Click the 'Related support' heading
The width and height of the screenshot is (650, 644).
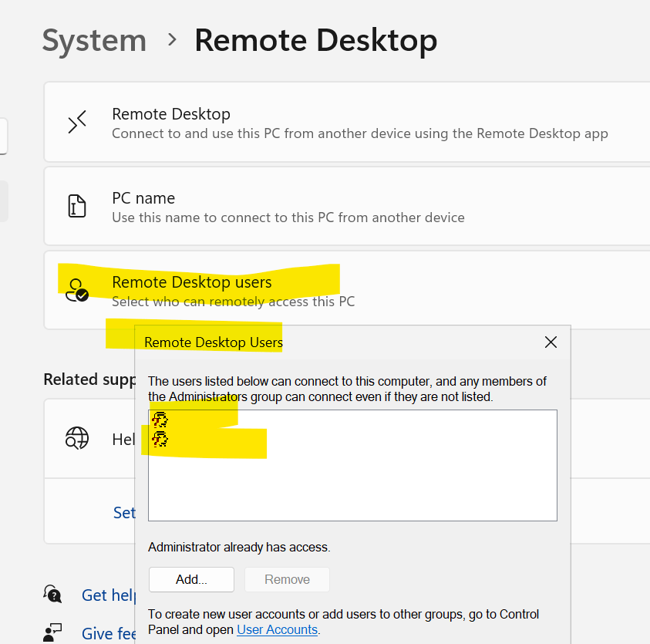coord(89,379)
